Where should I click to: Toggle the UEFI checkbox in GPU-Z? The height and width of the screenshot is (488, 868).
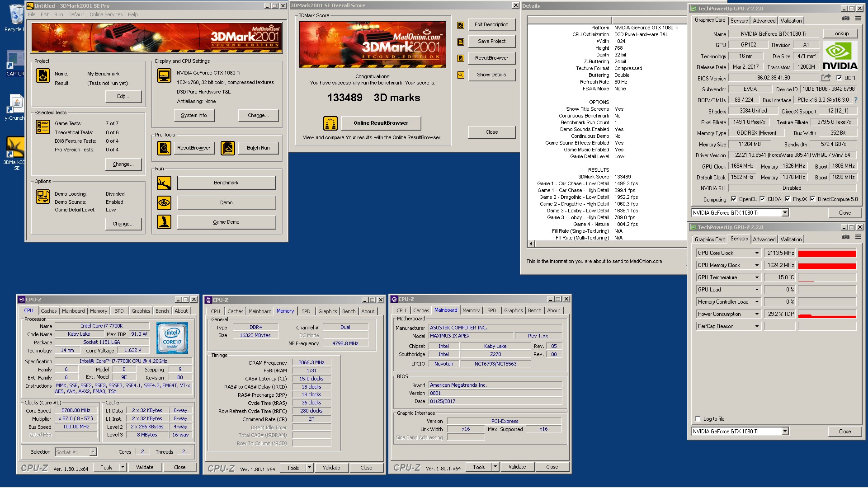(x=839, y=78)
